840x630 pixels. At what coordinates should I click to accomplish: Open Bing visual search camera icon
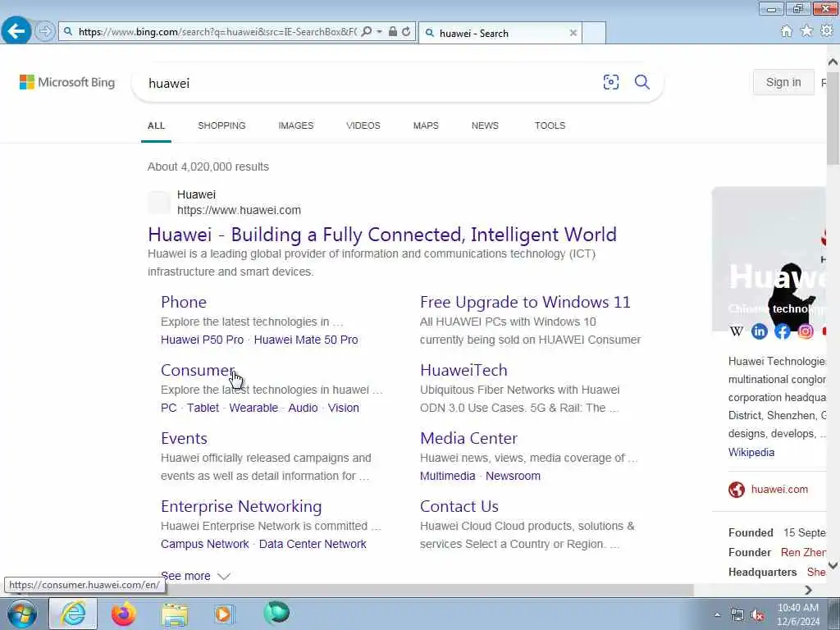(x=610, y=82)
